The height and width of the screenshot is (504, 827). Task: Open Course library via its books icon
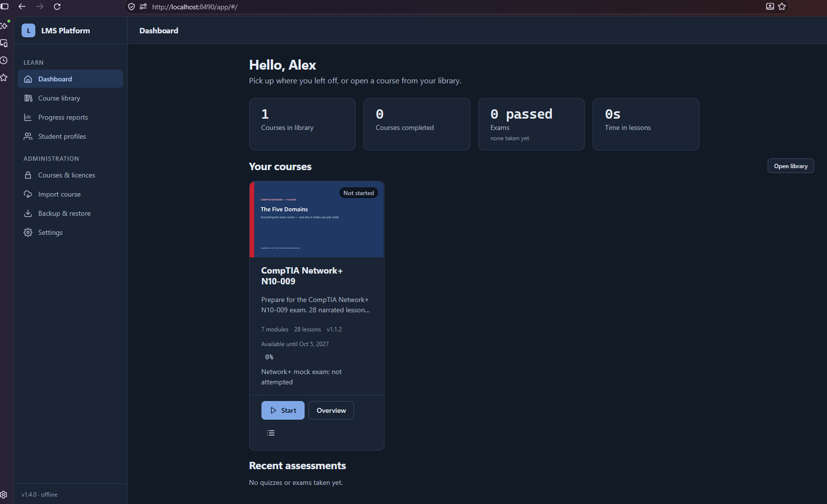(x=28, y=98)
